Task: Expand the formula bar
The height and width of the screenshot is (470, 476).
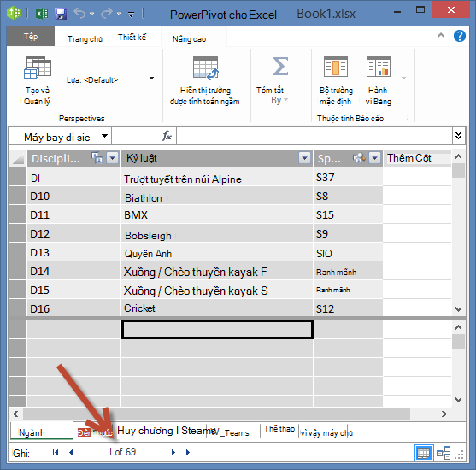Action: [x=458, y=136]
